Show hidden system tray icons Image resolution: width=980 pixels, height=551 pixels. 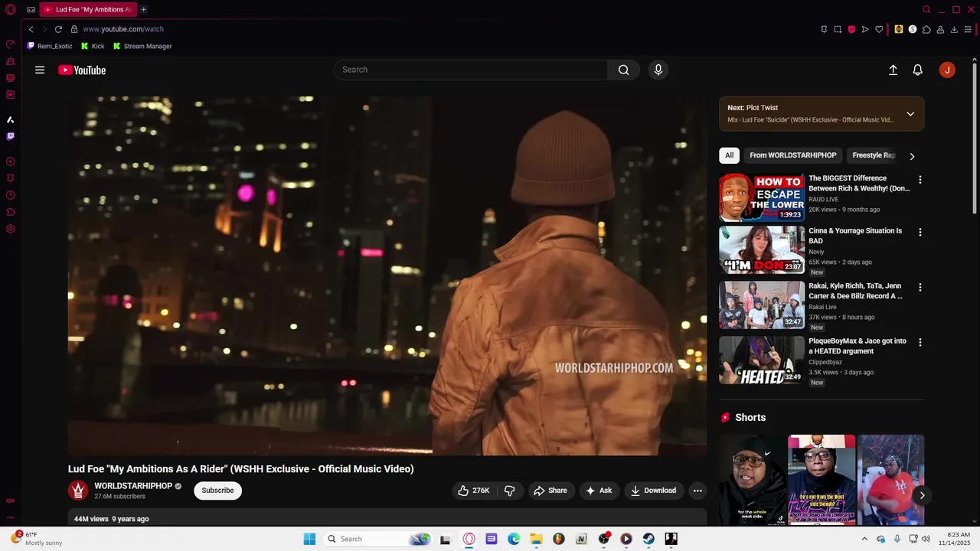coord(864,539)
